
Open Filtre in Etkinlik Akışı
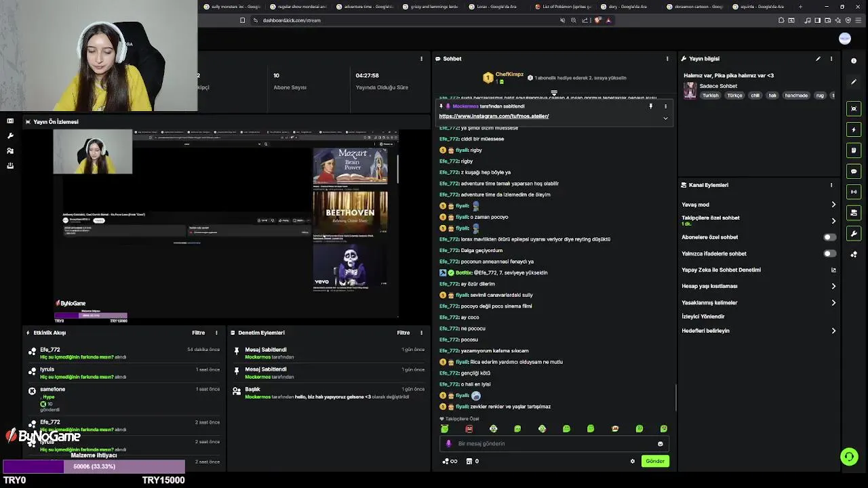pyautogui.click(x=198, y=333)
